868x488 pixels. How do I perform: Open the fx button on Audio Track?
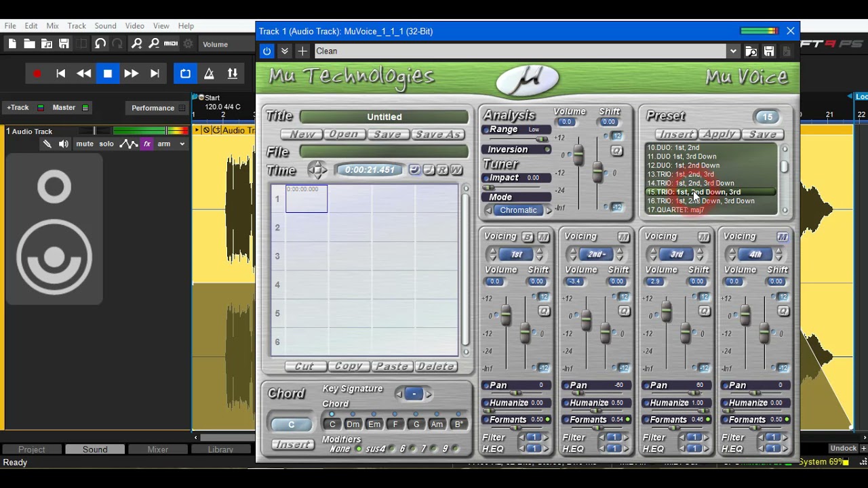pos(147,144)
